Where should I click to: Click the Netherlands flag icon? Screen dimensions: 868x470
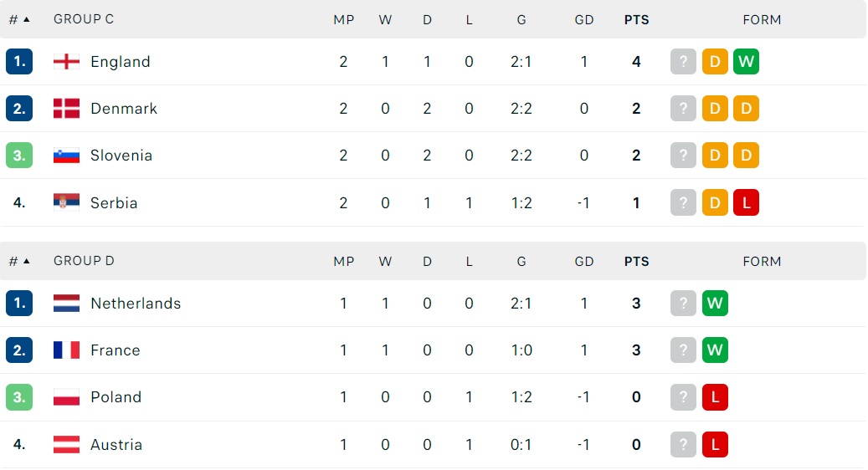click(x=66, y=303)
